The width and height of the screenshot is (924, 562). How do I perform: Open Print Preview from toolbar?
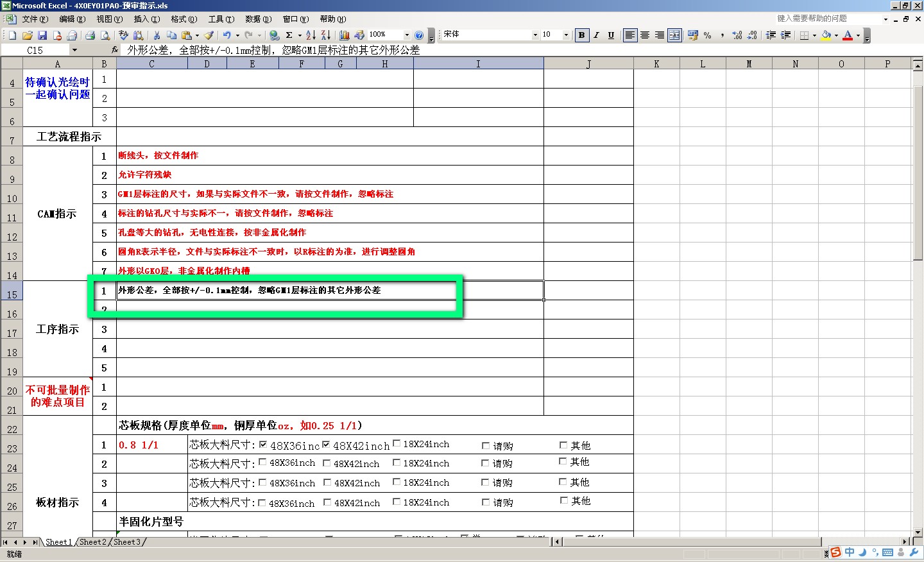105,35
